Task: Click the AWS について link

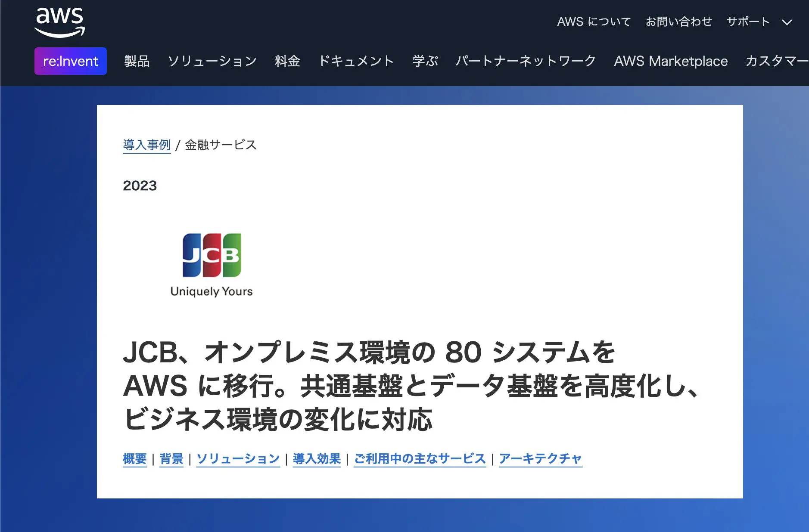Action: (x=594, y=22)
